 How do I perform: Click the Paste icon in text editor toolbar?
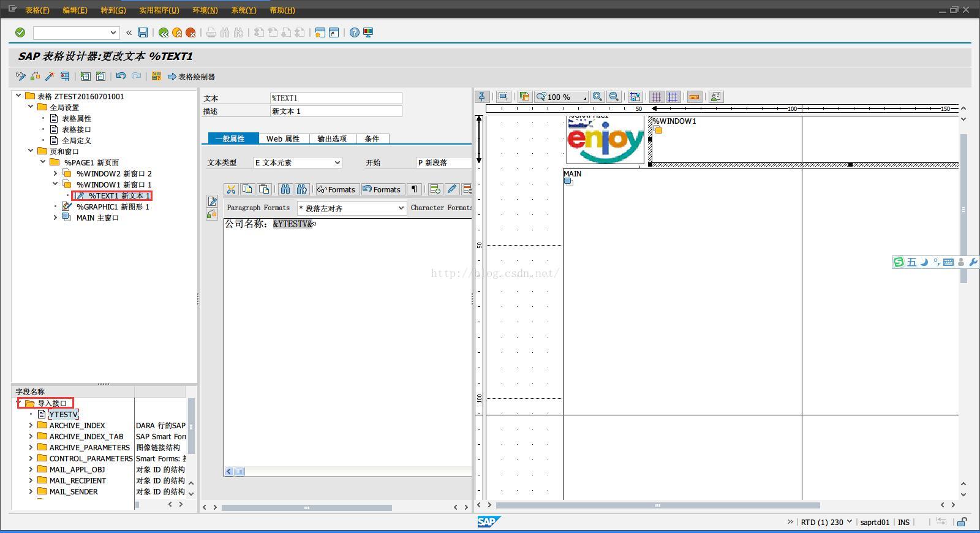click(264, 189)
